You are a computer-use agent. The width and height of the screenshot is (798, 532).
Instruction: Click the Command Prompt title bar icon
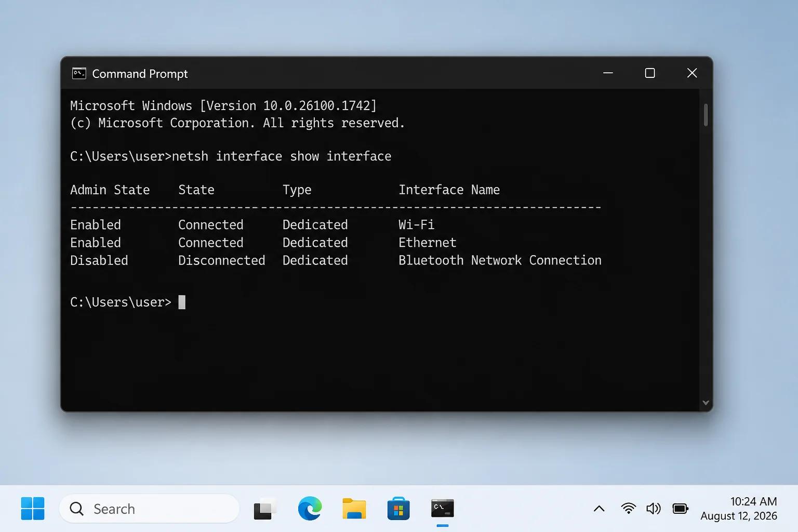click(79, 73)
